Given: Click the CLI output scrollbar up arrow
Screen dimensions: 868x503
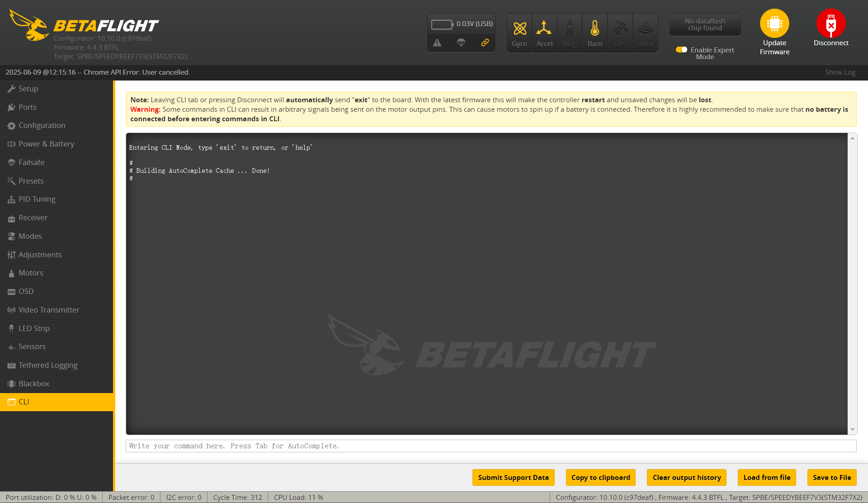Looking at the screenshot, I should pos(852,138).
